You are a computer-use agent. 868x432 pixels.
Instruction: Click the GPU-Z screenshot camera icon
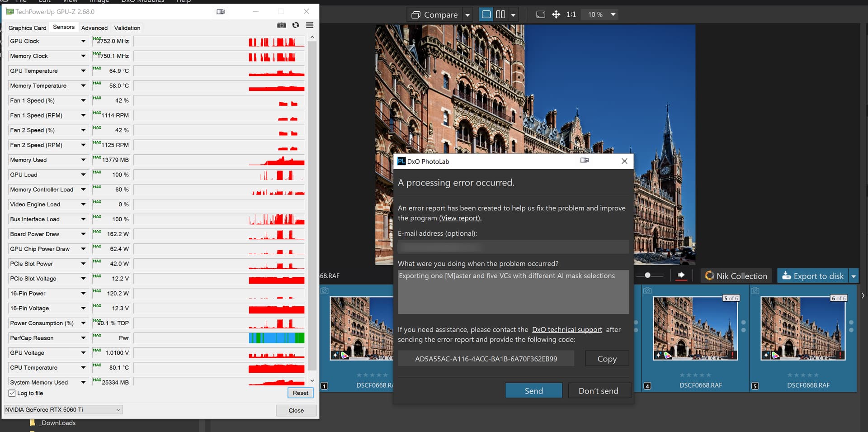pos(281,25)
